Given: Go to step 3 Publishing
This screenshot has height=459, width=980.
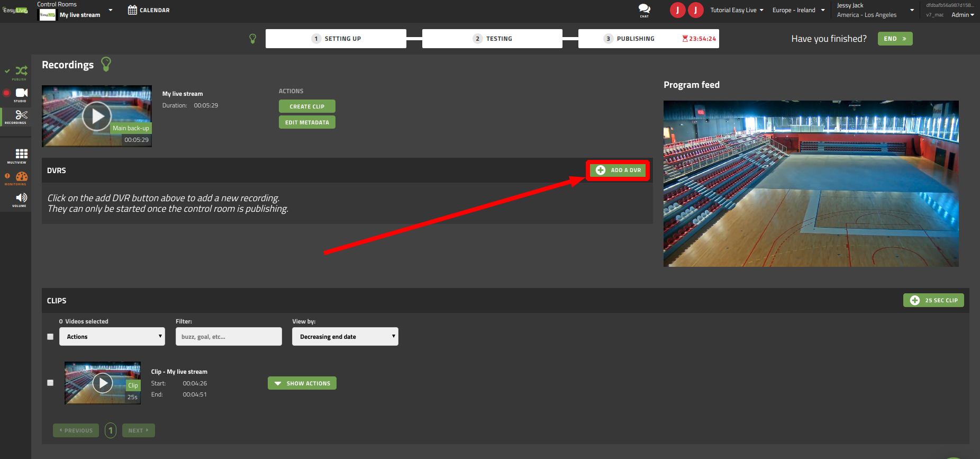Looking at the screenshot, I should tap(649, 39).
